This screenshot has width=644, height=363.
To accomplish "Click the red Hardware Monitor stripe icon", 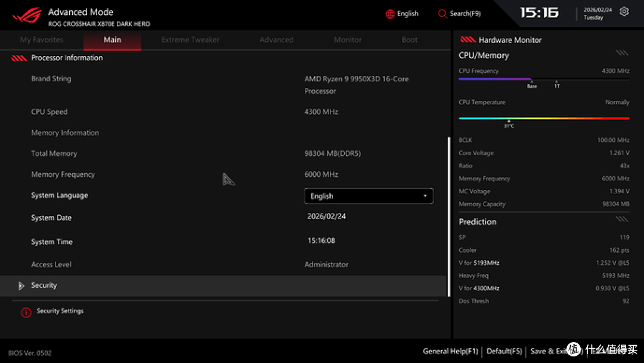I will tap(468, 39).
